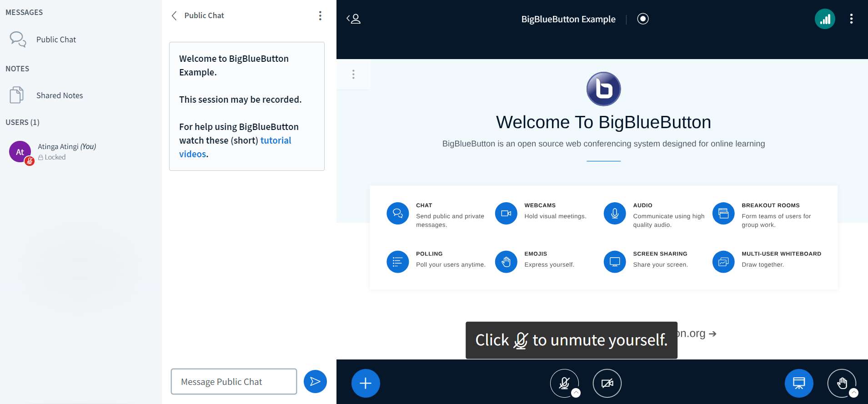Share webcam from the bottom toolbar

pos(607,383)
